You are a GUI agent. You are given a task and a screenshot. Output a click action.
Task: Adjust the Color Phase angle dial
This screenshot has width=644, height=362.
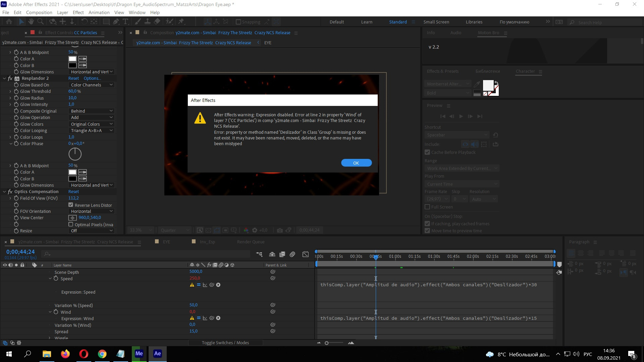75,154
